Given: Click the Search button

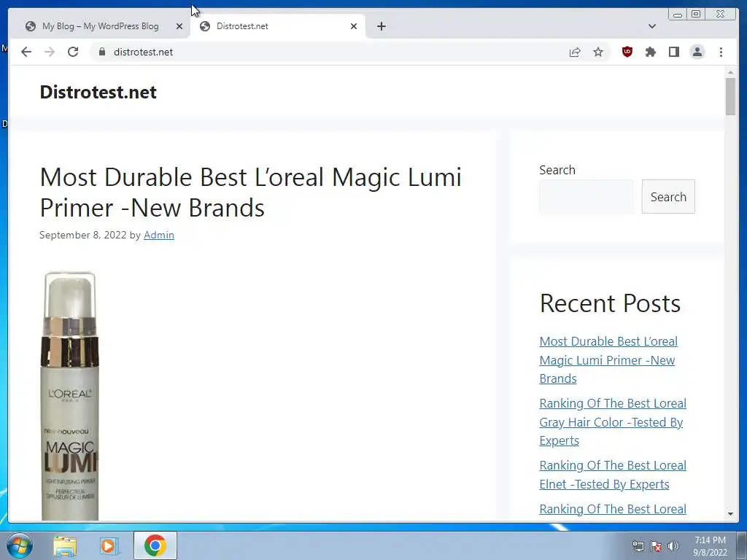Looking at the screenshot, I should click(x=668, y=197).
